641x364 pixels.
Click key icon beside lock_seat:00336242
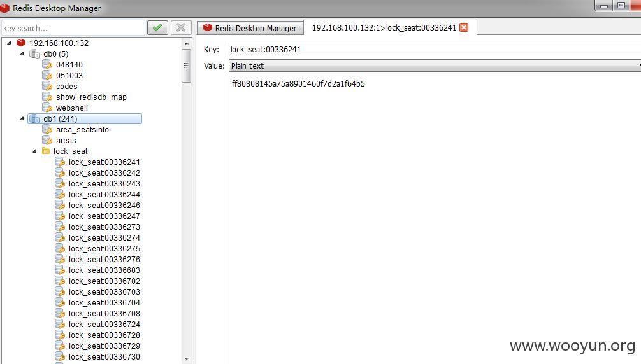[x=60, y=172]
